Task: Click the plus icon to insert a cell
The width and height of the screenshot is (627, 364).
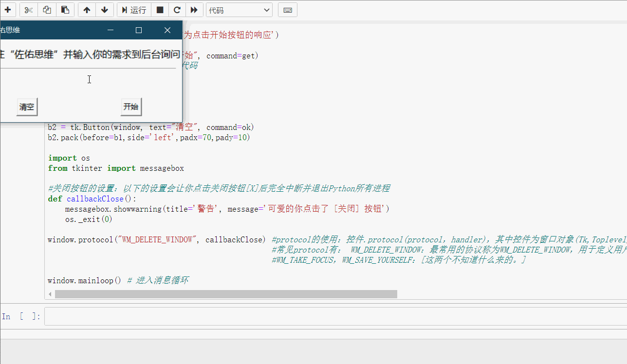Action: point(8,10)
